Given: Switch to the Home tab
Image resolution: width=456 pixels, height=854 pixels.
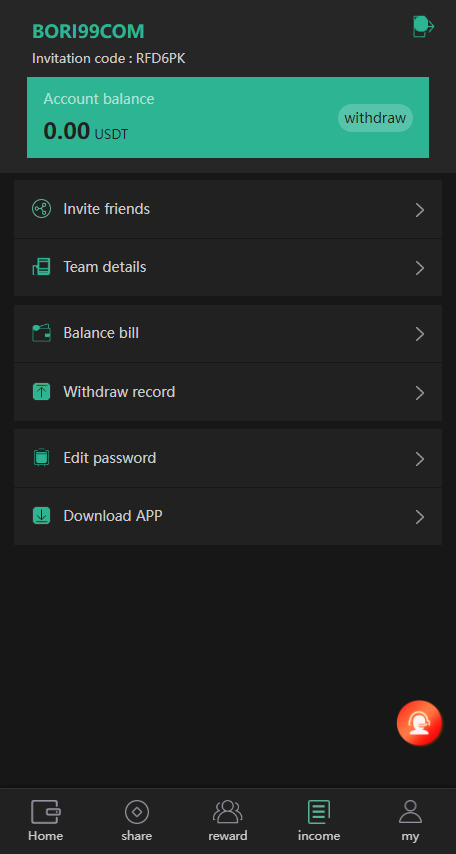Looking at the screenshot, I should (46, 821).
